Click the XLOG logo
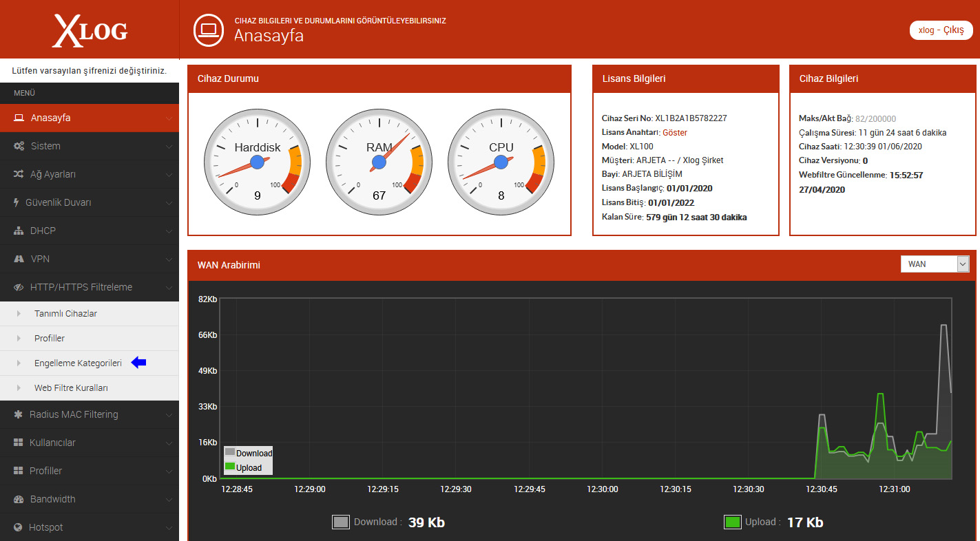 [90, 31]
